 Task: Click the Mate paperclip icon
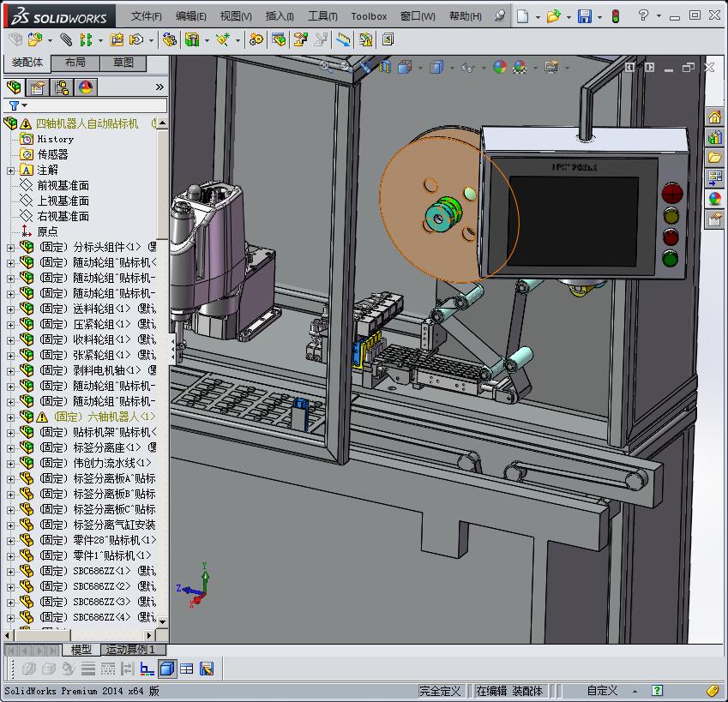click(66, 40)
